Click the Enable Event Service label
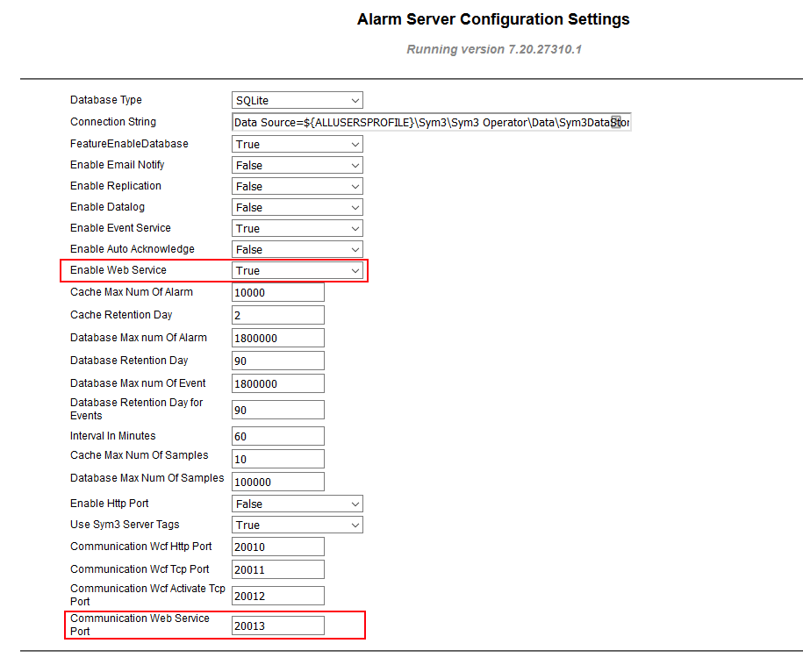The width and height of the screenshot is (803, 672). click(120, 228)
